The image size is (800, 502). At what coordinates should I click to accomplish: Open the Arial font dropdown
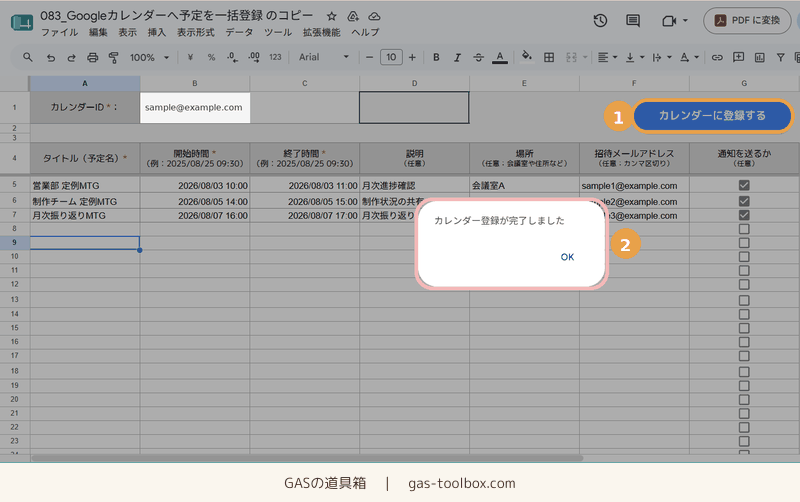(323, 57)
